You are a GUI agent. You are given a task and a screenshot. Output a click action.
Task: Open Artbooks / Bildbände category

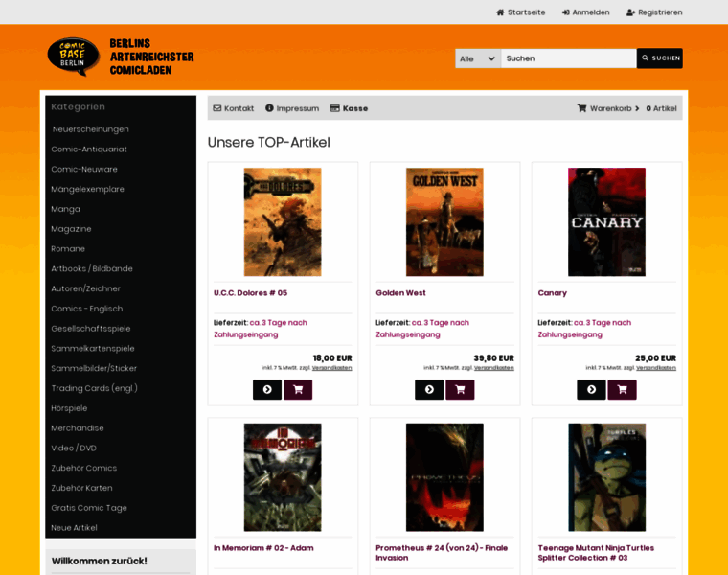(92, 268)
